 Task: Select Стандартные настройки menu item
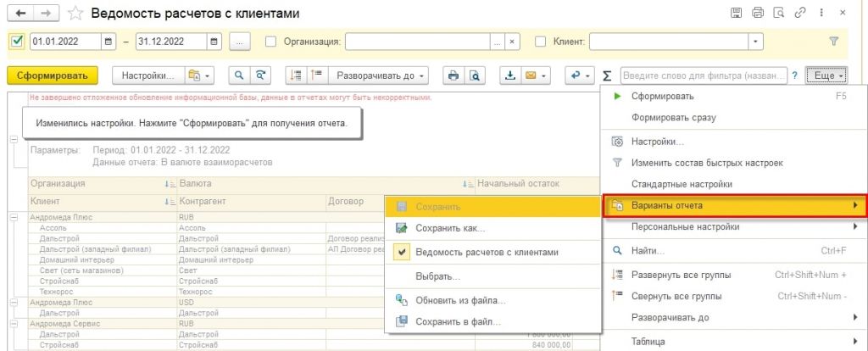point(734,184)
